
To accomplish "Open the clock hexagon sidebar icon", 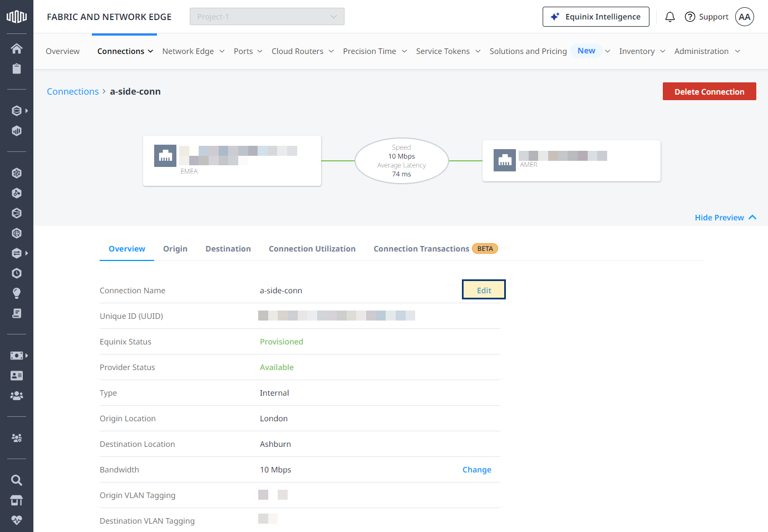I will tap(17, 273).
